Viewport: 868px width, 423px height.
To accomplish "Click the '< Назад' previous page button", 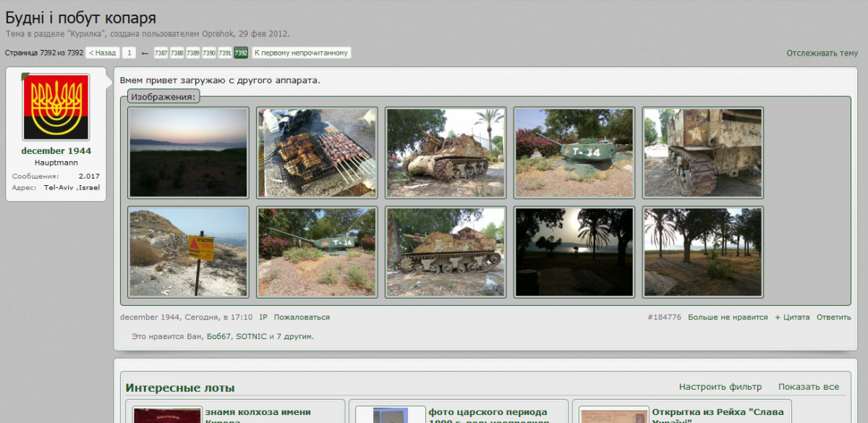I will click(x=103, y=53).
